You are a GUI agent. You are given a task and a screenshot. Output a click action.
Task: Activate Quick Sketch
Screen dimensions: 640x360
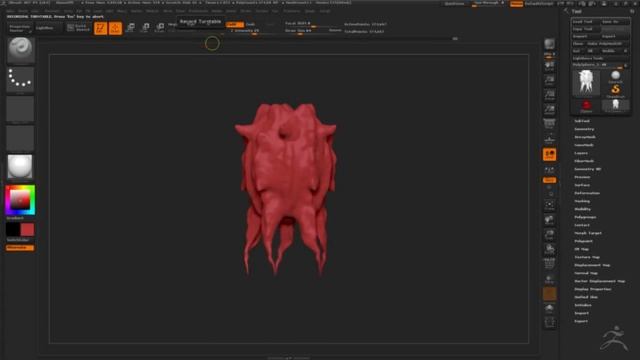(78, 28)
